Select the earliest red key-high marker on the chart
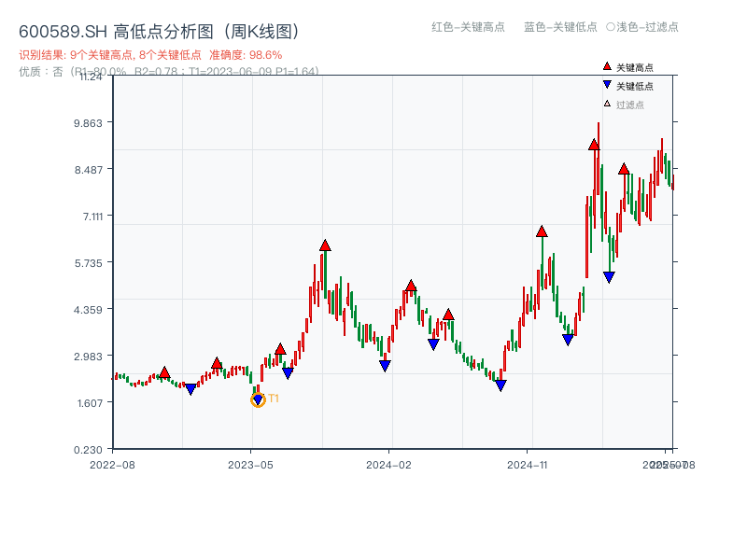 click(164, 372)
